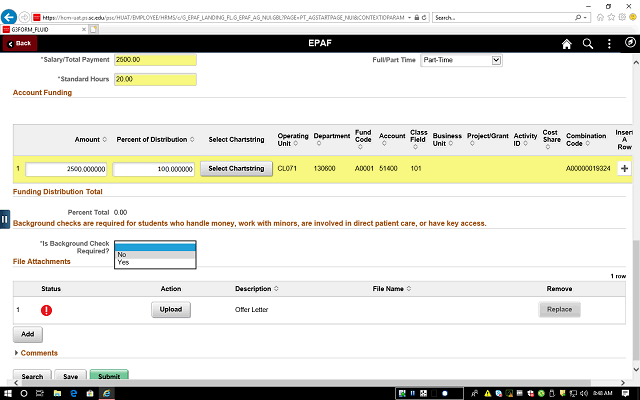The height and width of the screenshot is (400, 640).
Task: Click the Search button at the bottom
Action: pos(32,376)
